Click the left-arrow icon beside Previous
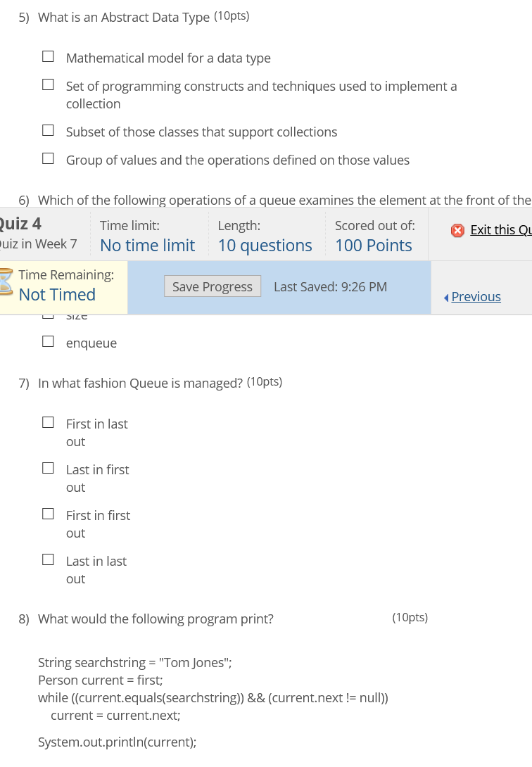Screen dimensions: 532x767 (x=447, y=296)
